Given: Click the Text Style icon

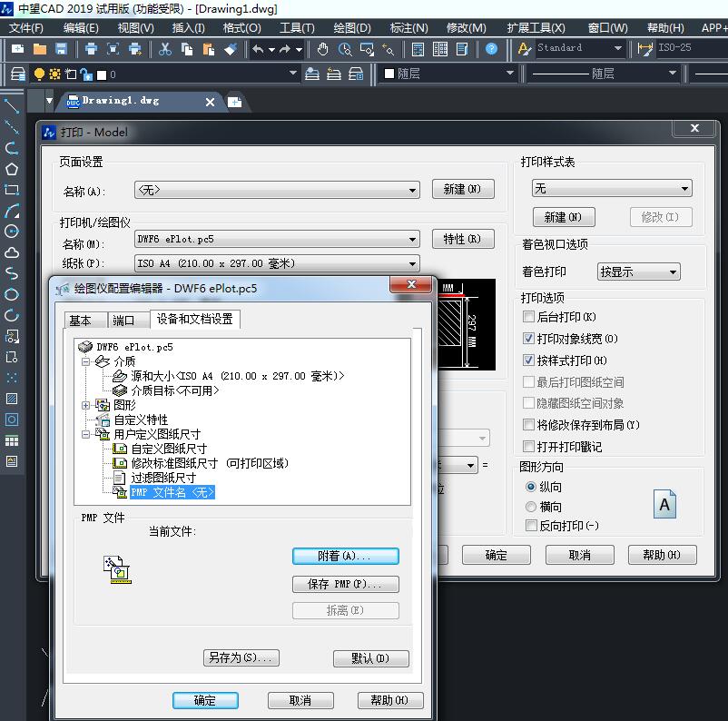Looking at the screenshot, I should [524, 48].
